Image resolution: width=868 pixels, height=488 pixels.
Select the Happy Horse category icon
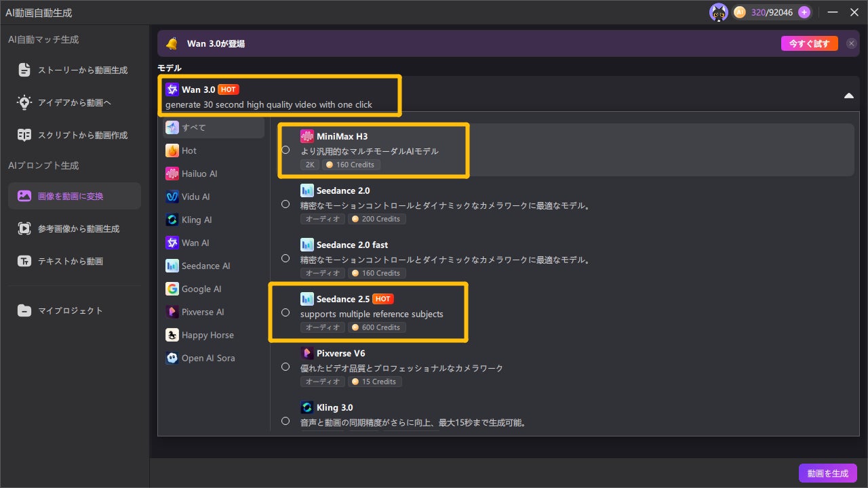172,335
